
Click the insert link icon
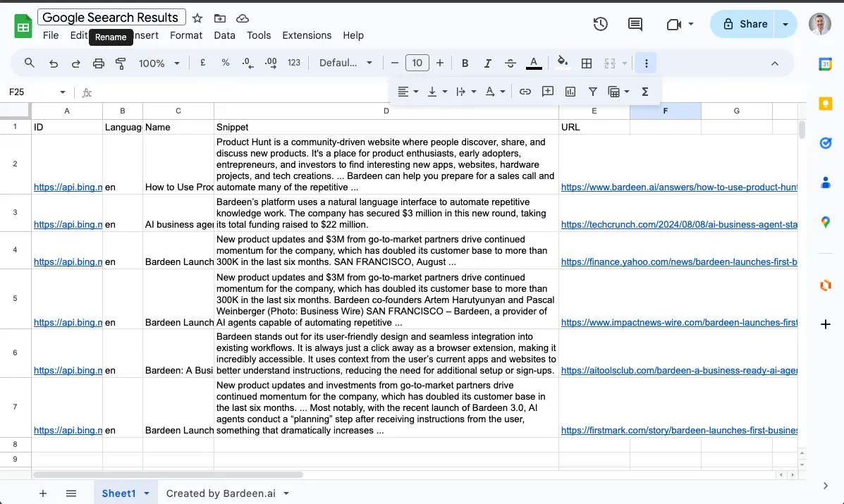pos(525,92)
